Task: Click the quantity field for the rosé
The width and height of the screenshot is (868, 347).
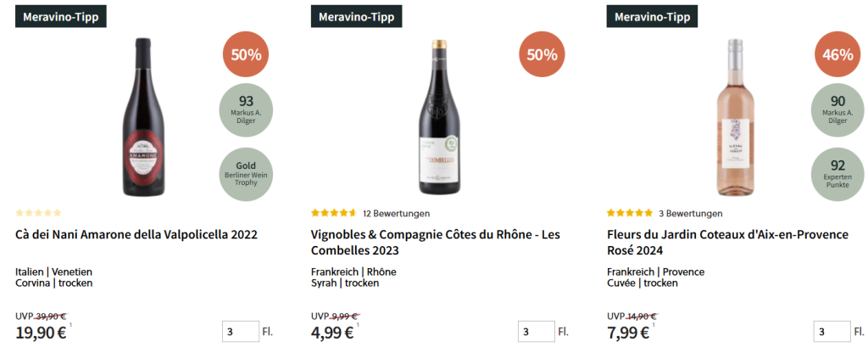Action: coord(832,332)
